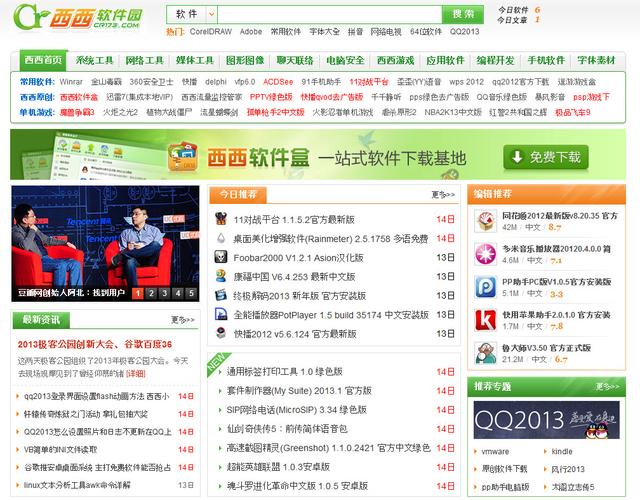Click the PP助手 blue P icon

tap(484, 287)
